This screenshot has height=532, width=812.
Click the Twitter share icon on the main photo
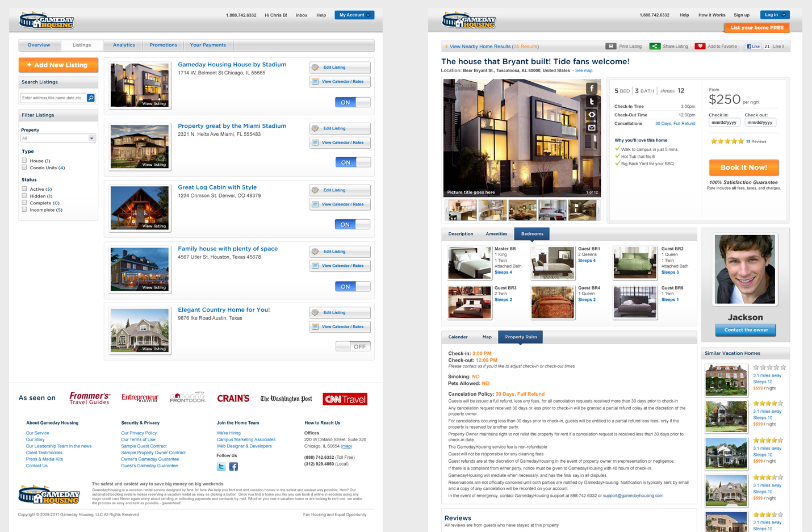click(x=592, y=102)
